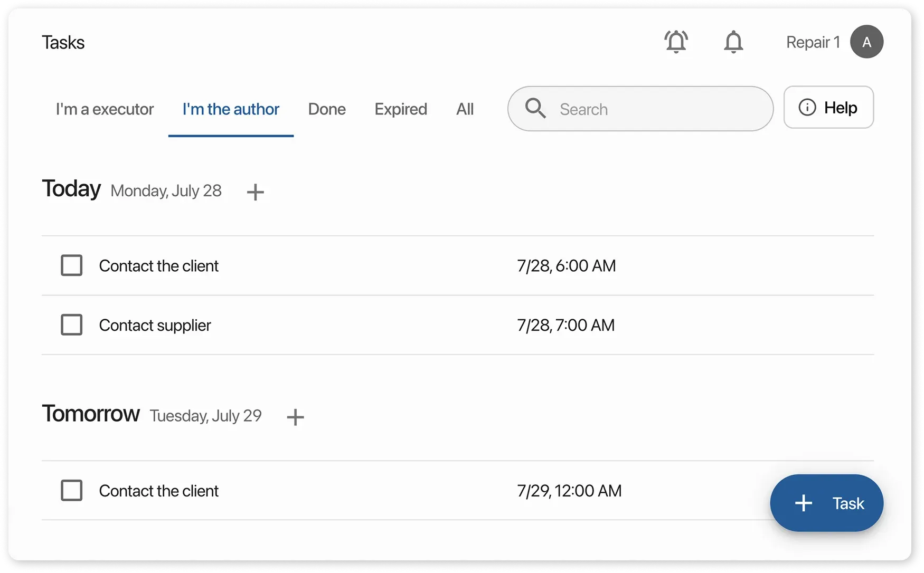Select the I'm the author tab
Image resolution: width=924 pixels, height=573 pixels.
point(231,109)
